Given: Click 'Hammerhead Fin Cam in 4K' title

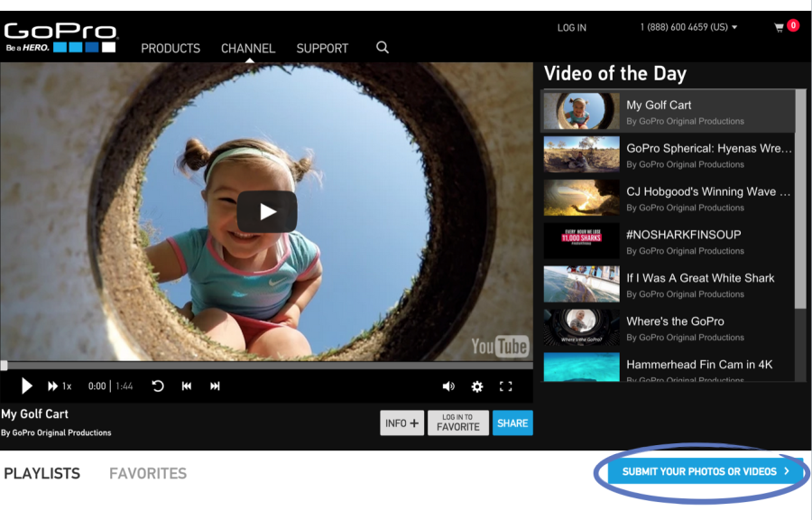Looking at the screenshot, I should 699,365.
